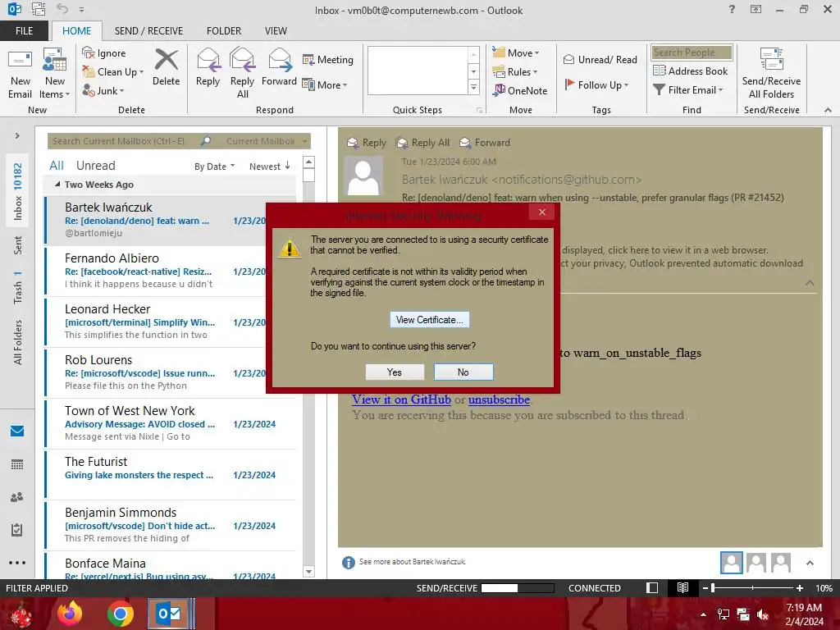Image resolution: width=840 pixels, height=630 pixels.
Task: Open the By Date sort dropdown
Action: click(x=214, y=167)
